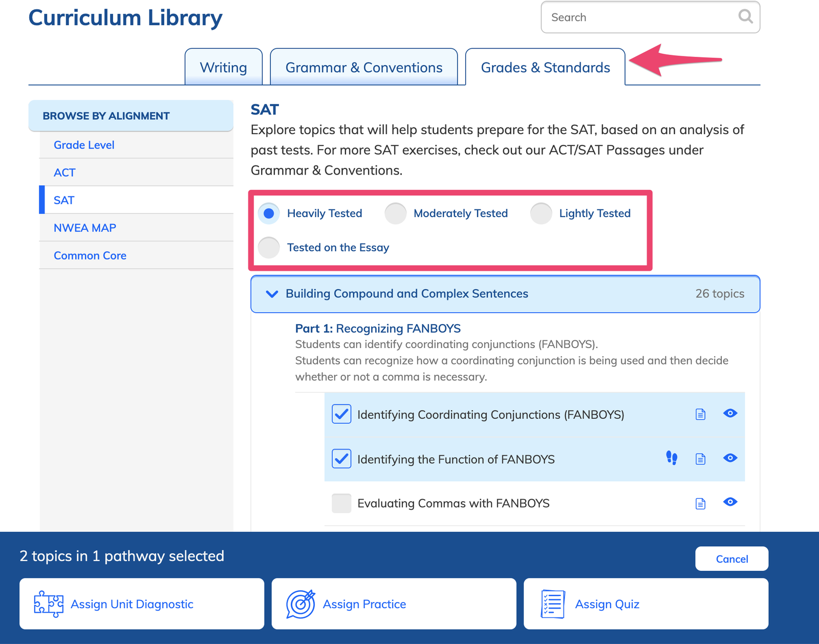Click footprints icon on Identifying the Function row
Viewport: 819px width, 644px height.
pyautogui.click(x=672, y=458)
